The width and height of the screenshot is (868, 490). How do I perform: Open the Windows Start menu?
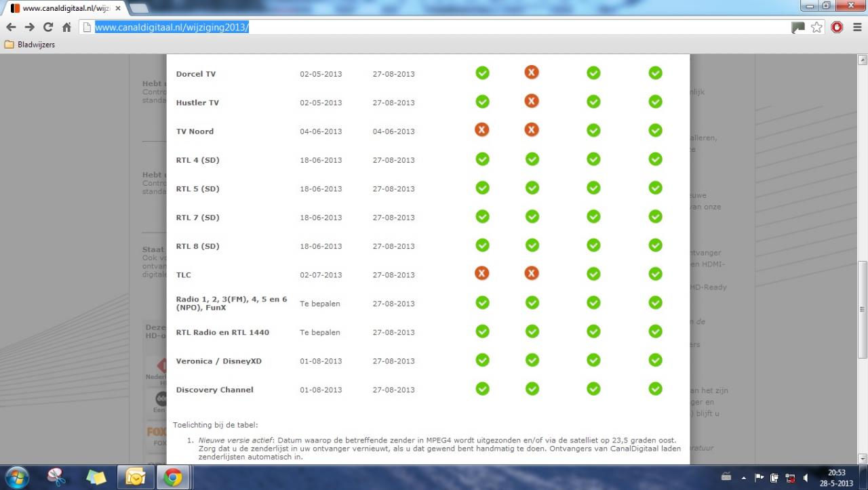(x=16, y=477)
